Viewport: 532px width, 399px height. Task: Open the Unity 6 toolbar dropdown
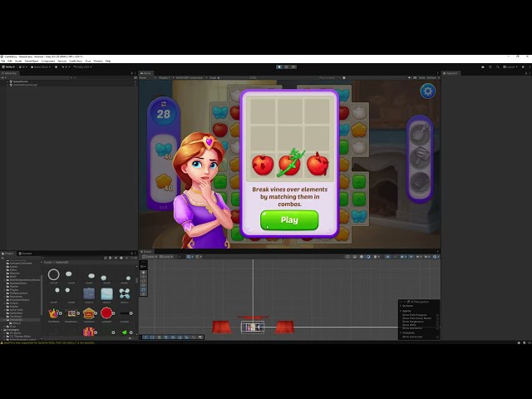pos(8,67)
